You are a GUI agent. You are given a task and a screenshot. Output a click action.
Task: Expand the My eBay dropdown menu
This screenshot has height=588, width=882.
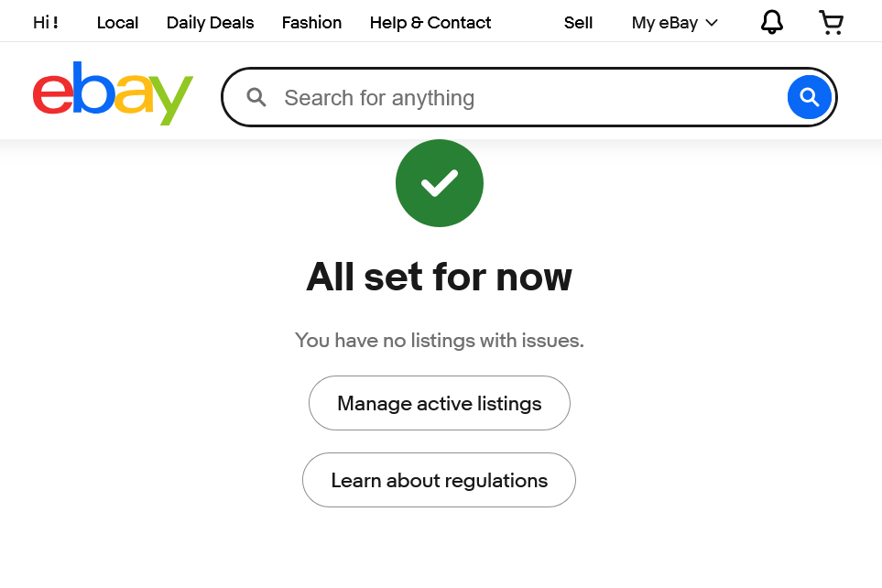[674, 23]
